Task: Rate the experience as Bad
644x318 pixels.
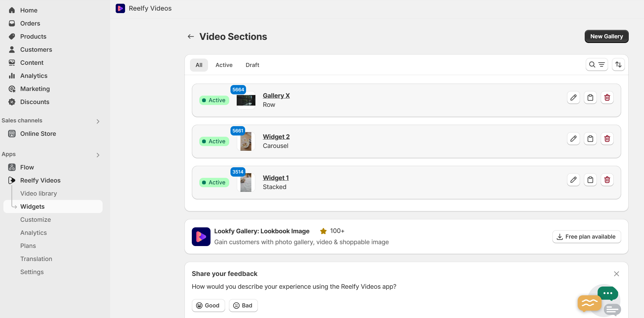Action: point(243,306)
